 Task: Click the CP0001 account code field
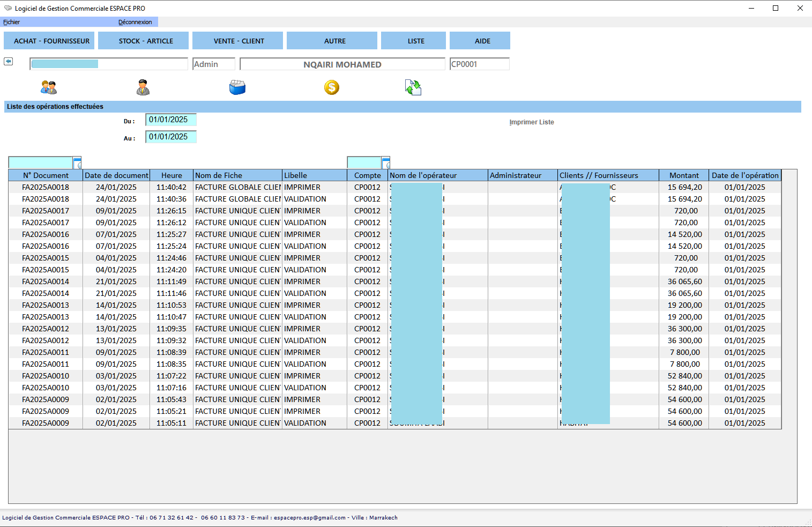tap(480, 64)
